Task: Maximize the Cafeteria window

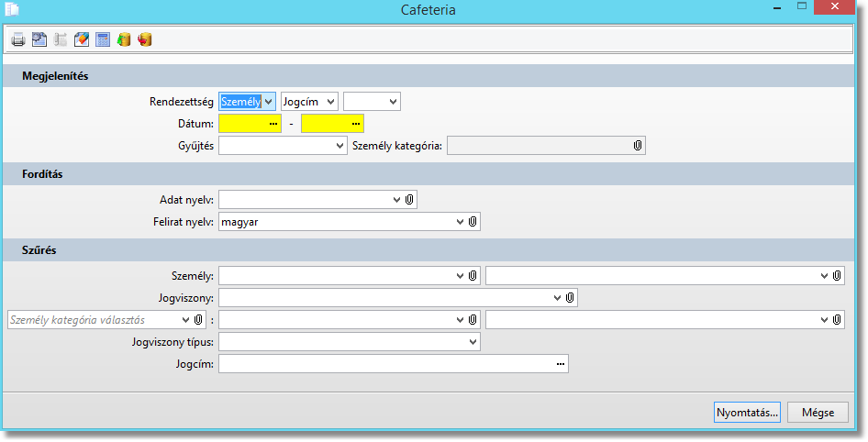Action: coord(802,6)
